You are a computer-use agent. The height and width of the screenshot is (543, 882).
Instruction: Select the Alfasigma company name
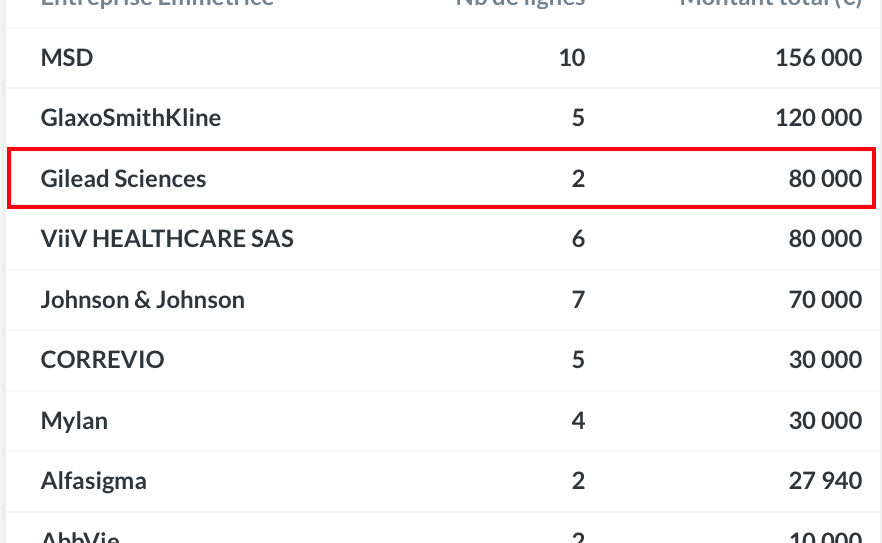[93, 481]
